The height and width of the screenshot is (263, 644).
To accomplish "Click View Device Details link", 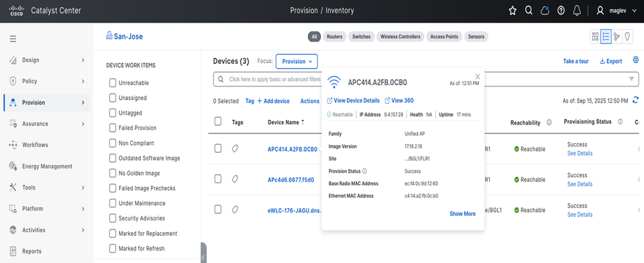I will [x=353, y=101].
